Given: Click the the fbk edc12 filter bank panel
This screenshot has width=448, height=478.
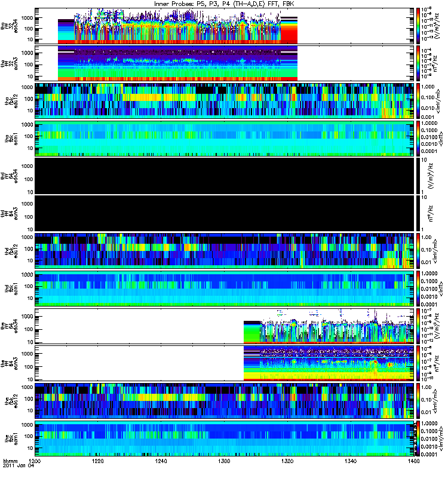Looking at the screenshot, I should [x=225, y=401].
